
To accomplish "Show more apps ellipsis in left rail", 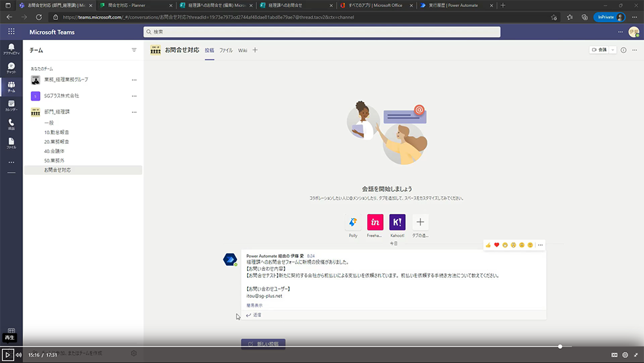I will click(x=11, y=162).
